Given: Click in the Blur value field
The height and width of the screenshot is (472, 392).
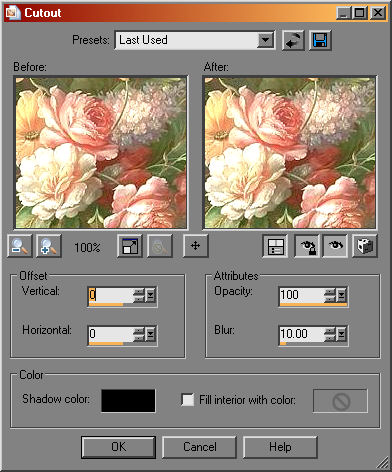Looking at the screenshot, I should [x=302, y=333].
